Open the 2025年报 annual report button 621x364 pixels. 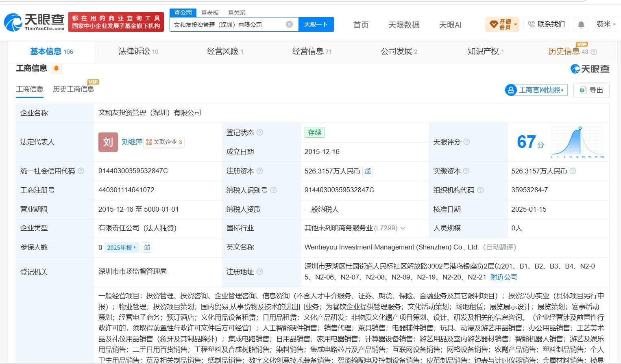click(121, 247)
